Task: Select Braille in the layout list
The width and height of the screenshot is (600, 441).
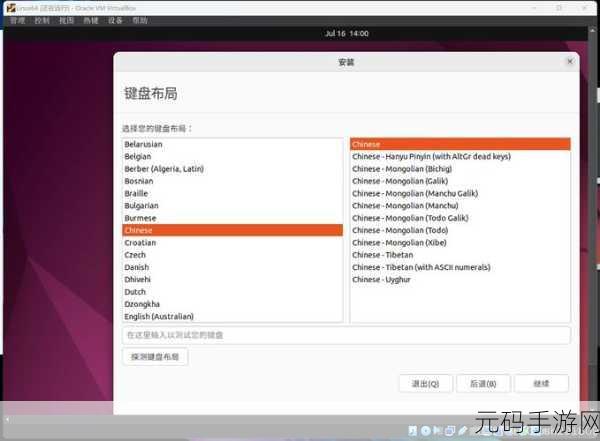Action: click(232, 193)
